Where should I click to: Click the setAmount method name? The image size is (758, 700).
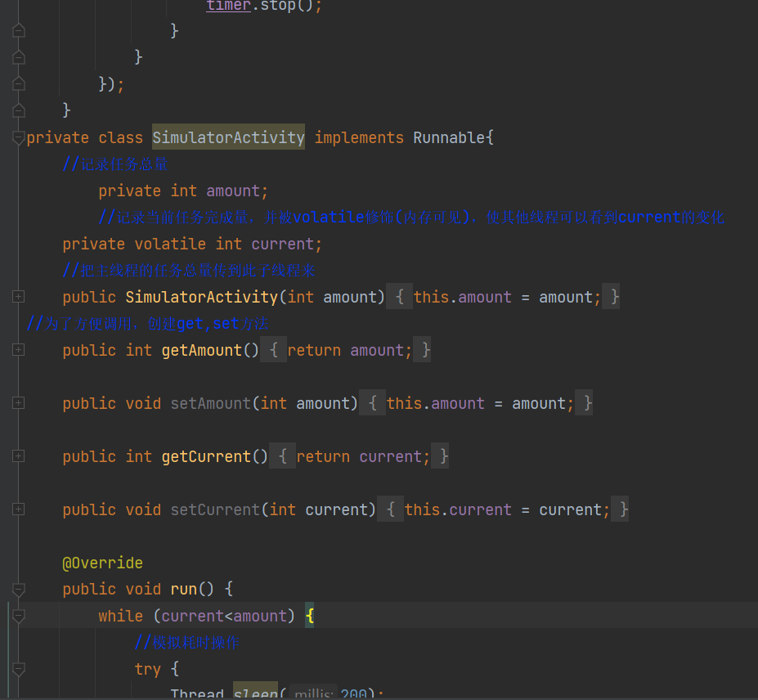[210, 403]
